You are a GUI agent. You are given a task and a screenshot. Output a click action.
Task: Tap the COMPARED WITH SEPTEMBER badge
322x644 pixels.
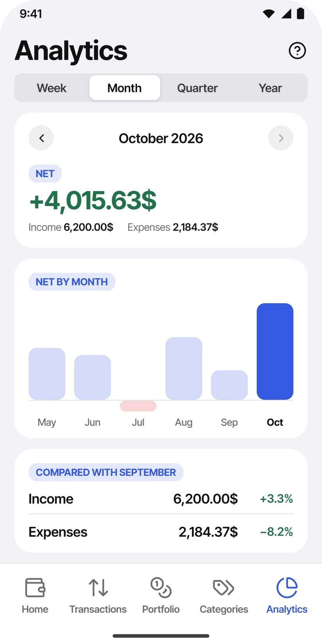106,472
